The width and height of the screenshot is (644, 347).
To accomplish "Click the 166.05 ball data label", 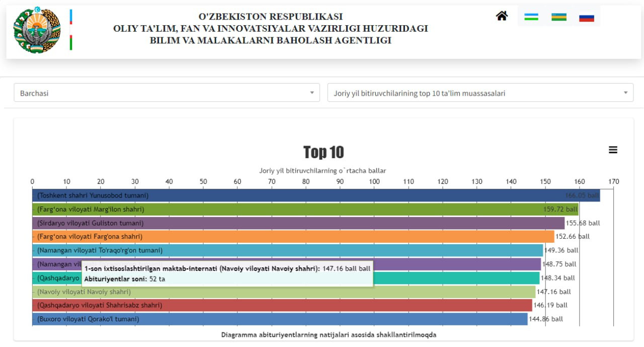I will [x=582, y=195].
